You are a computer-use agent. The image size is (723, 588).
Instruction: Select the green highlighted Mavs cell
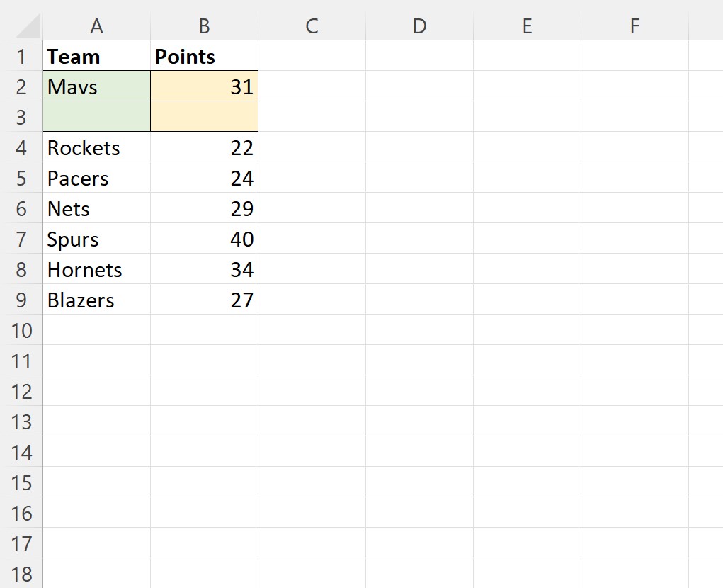[x=96, y=86]
